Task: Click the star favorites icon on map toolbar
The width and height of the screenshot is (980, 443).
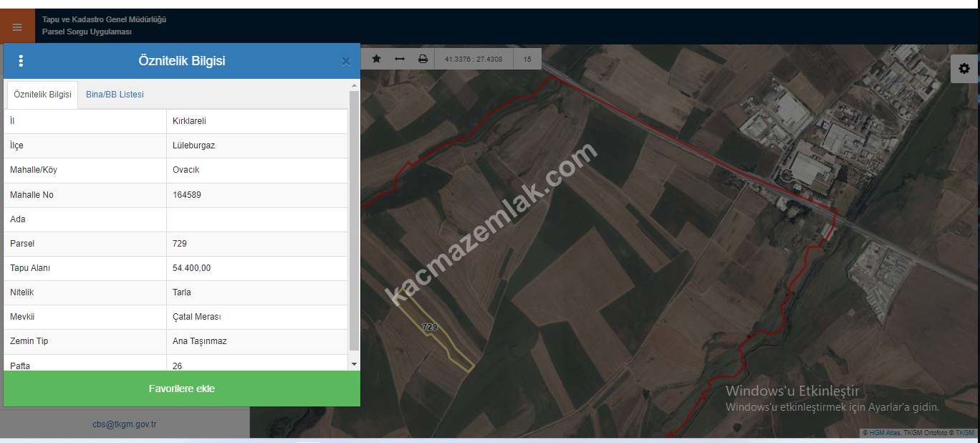Action: pos(376,59)
